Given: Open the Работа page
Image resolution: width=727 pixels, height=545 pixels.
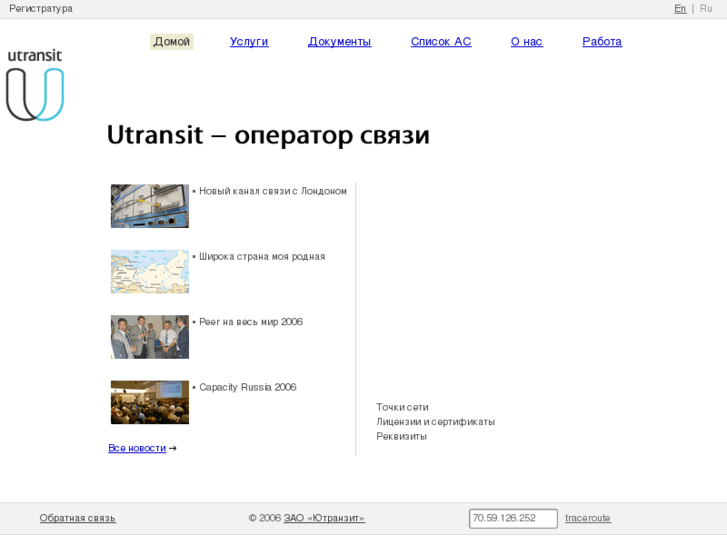Looking at the screenshot, I should [x=602, y=42].
